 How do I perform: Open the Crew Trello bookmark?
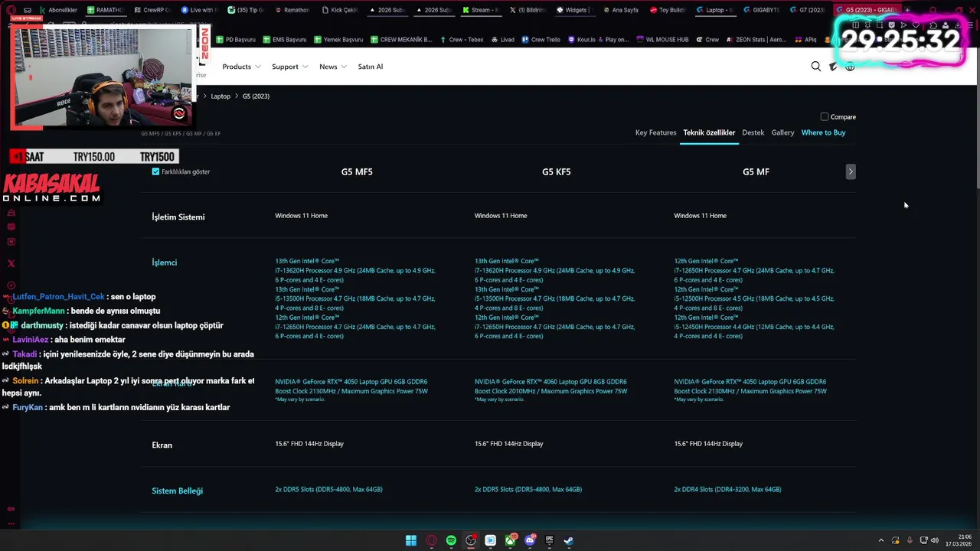pyautogui.click(x=541, y=40)
